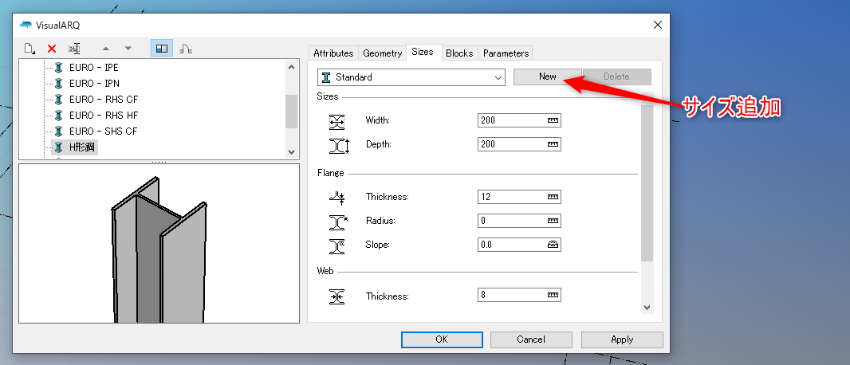Click the ruler icon in Depth field
The image size is (850, 365).
552,144
